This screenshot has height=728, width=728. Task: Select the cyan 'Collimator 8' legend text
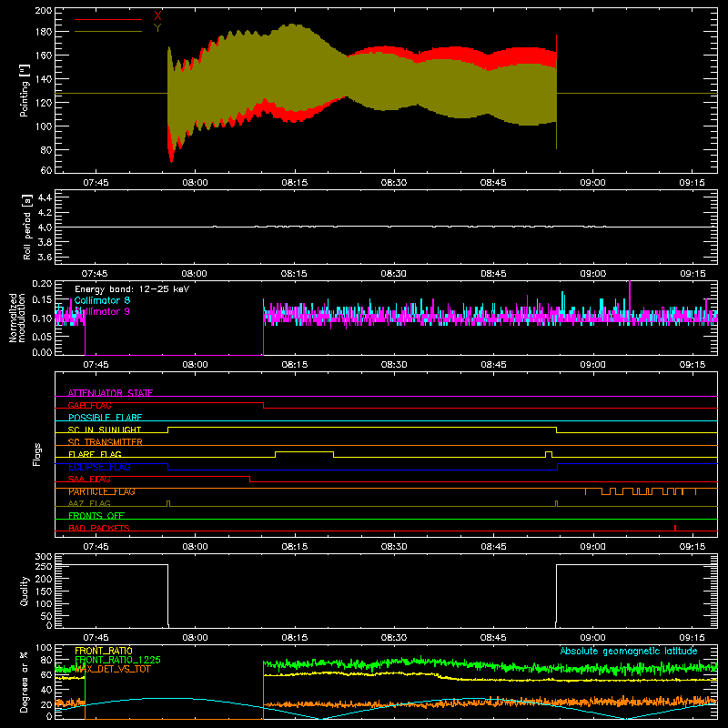click(102, 300)
